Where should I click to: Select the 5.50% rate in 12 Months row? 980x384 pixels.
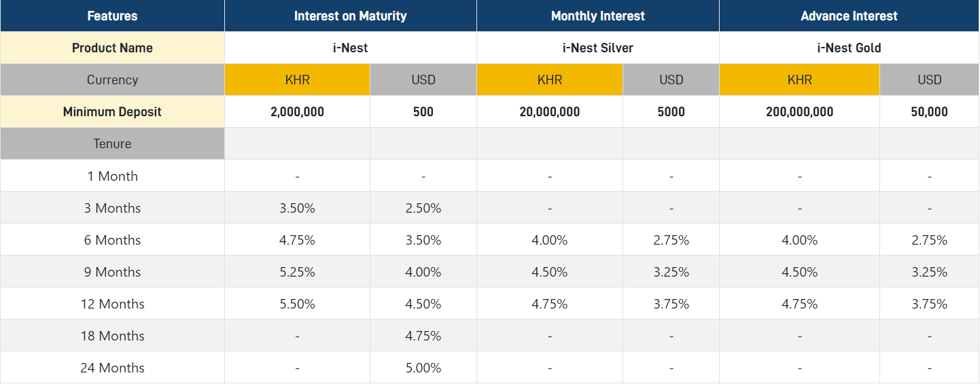[298, 304]
